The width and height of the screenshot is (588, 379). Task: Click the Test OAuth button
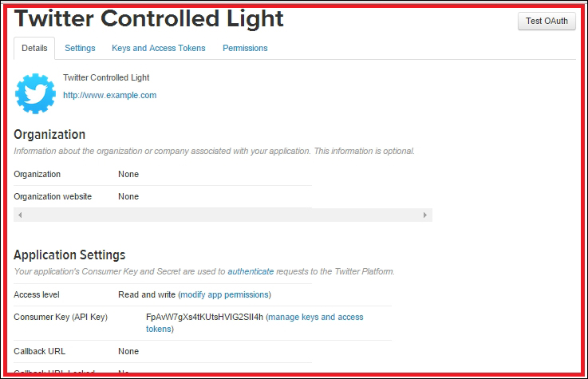547,21
